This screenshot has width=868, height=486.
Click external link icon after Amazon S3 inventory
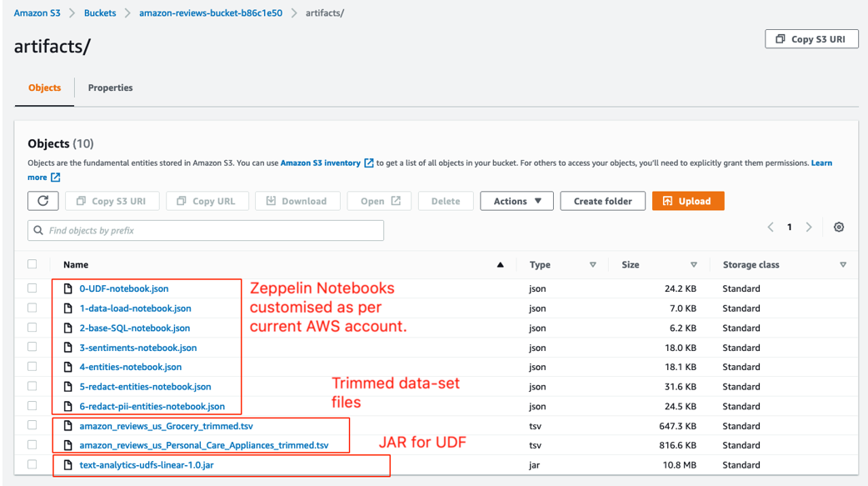[x=369, y=163]
